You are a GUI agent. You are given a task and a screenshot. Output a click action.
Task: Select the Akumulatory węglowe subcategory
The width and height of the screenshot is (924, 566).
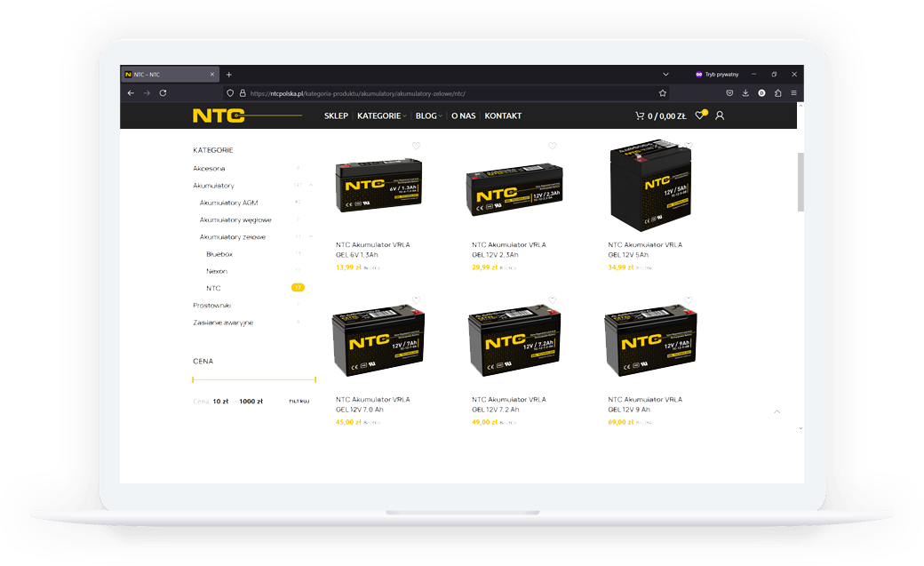pyautogui.click(x=235, y=220)
